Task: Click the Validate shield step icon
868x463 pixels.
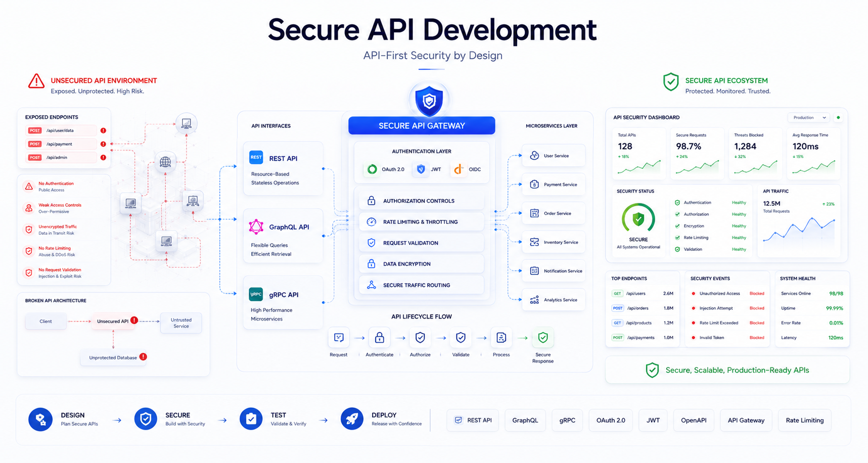Action: click(461, 338)
